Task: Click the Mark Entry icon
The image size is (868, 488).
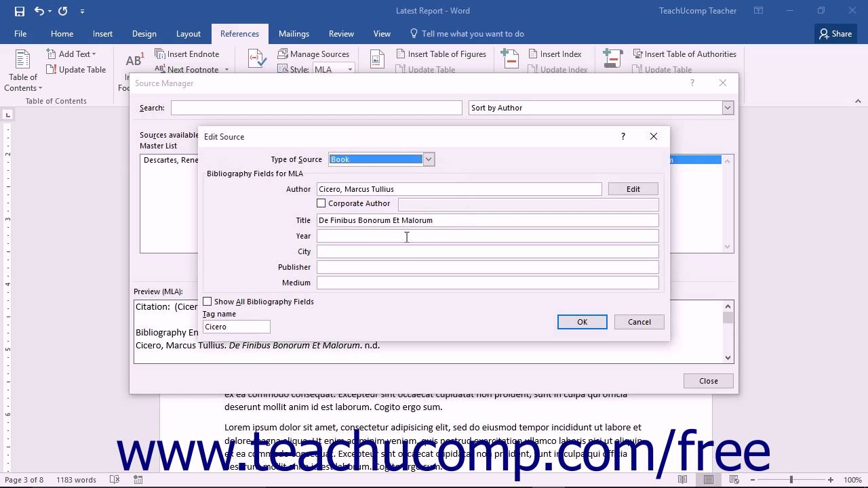Action: coord(509,59)
